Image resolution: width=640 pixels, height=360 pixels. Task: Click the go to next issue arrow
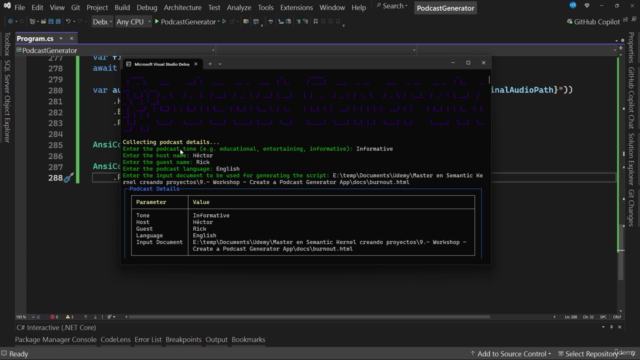[x=95, y=317]
